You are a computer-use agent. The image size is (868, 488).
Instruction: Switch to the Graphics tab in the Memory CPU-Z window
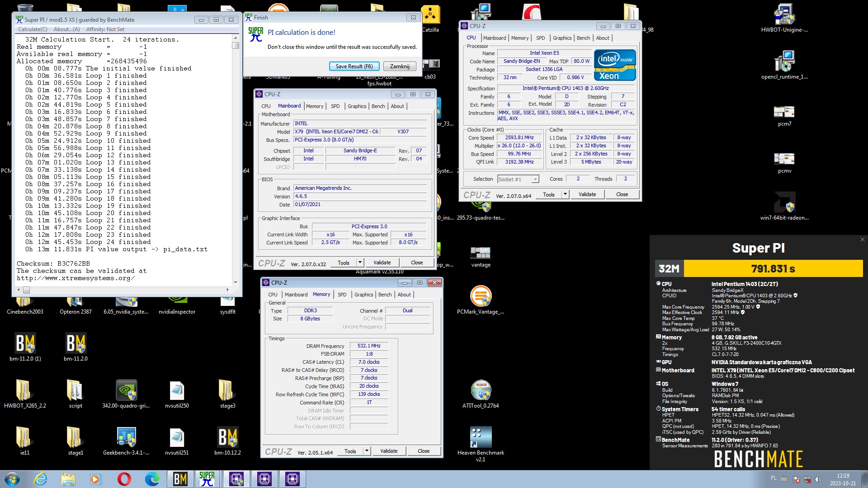tap(363, 295)
